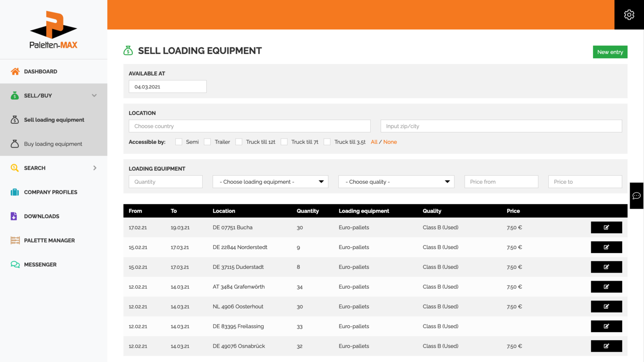This screenshot has width=644, height=362.
Task: Enable the Semi checkbox
Action: (179, 142)
